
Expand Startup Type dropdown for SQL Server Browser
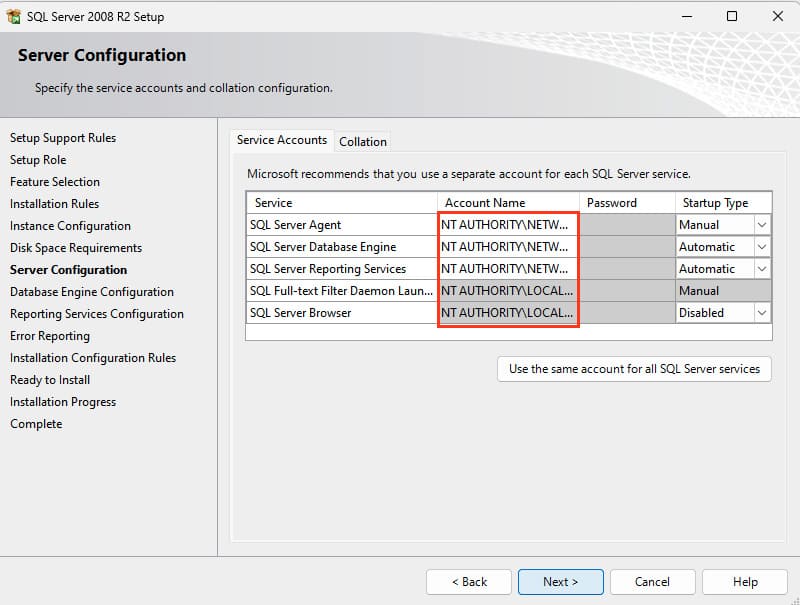pos(761,313)
